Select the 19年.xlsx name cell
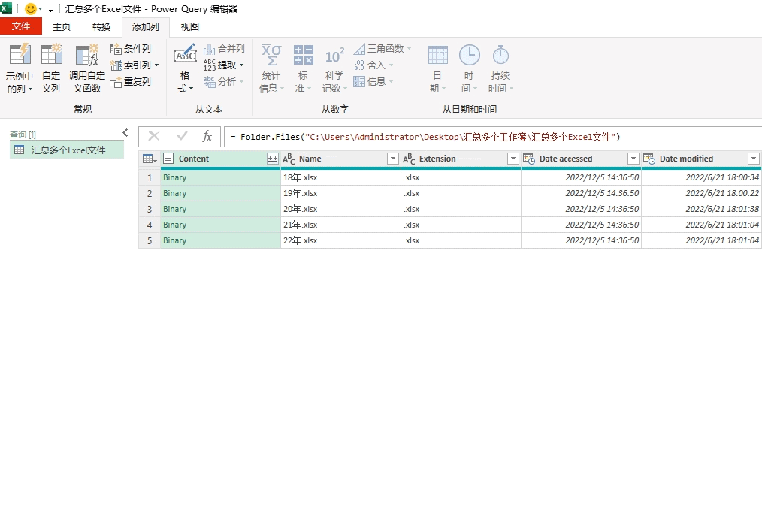 (340, 193)
